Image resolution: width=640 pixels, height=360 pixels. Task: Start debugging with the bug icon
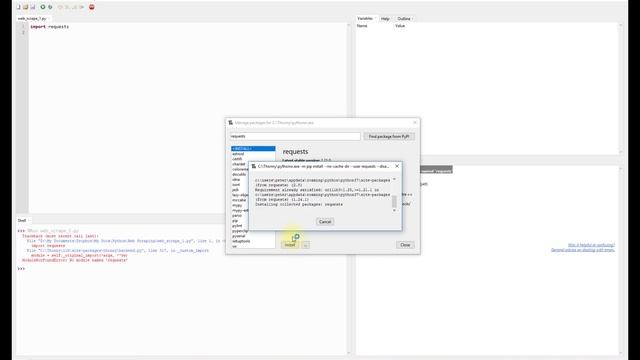[50, 7]
